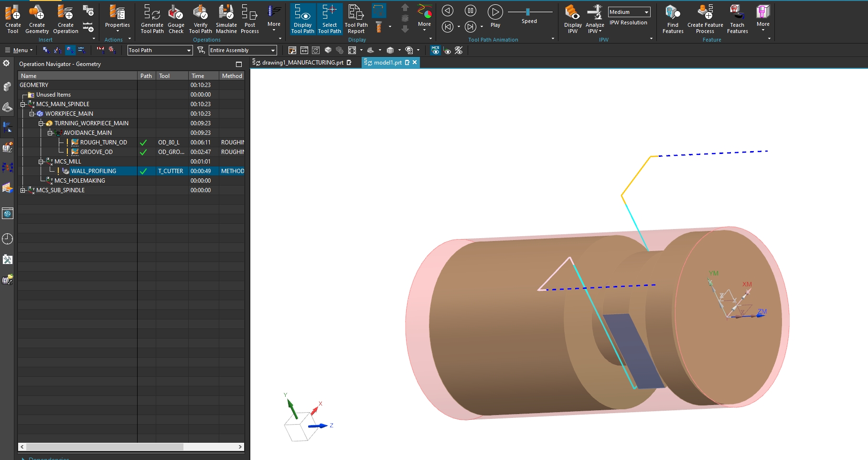This screenshot has width=868, height=460.
Task: Switch to drawing1_MANUFACTURING.prt tab
Action: click(x=302, y=63)
